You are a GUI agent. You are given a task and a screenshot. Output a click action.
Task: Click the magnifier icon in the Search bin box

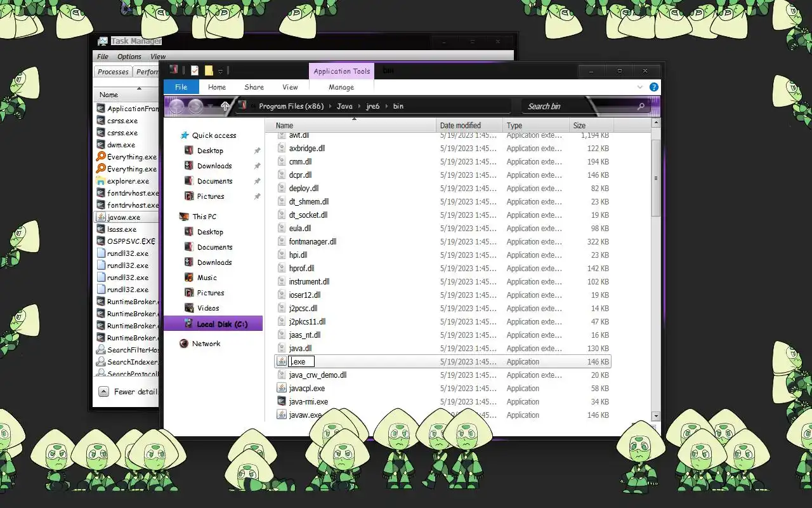point(641,106)
